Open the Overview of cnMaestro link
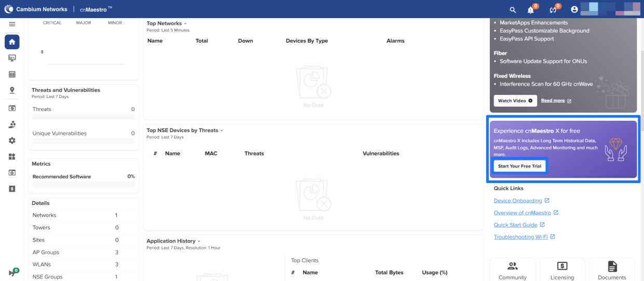The width and height of the screenshot is (644, 281). 522,213
